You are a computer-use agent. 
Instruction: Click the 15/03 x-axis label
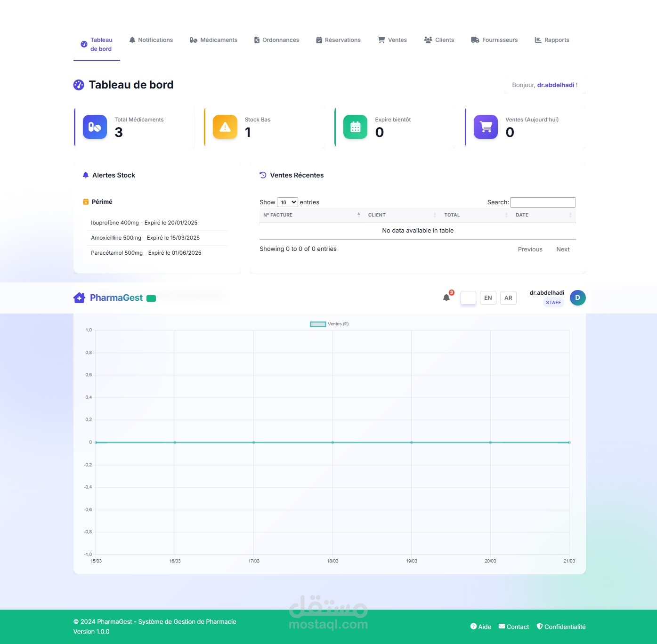pos(96,561)
